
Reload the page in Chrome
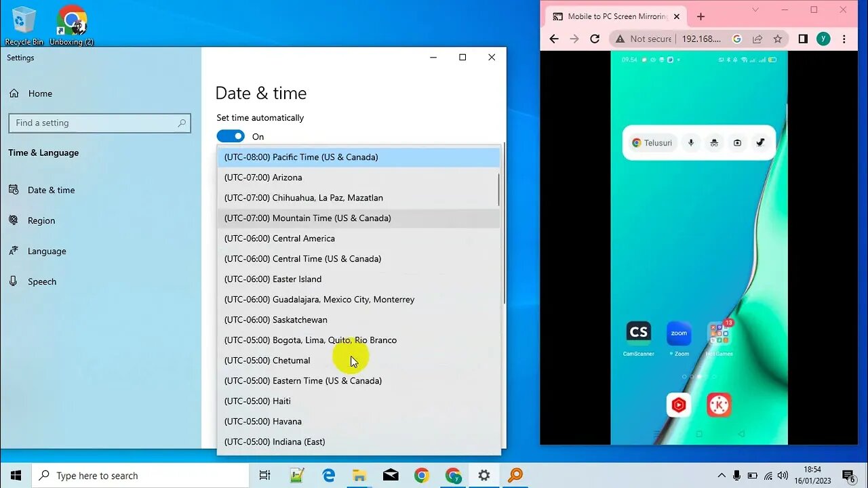click(x=595, y=39)
